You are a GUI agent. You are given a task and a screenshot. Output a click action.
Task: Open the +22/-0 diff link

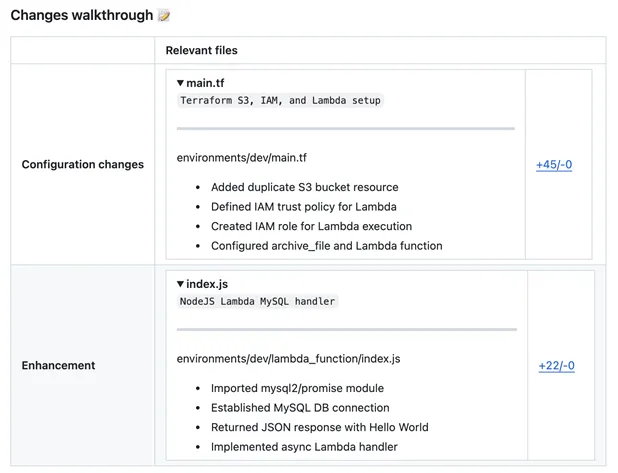click(x=556, y=366)
